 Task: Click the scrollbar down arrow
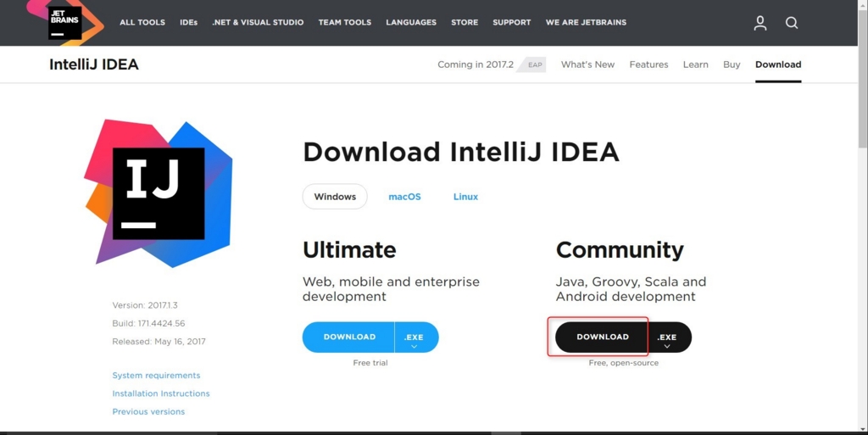863,429
